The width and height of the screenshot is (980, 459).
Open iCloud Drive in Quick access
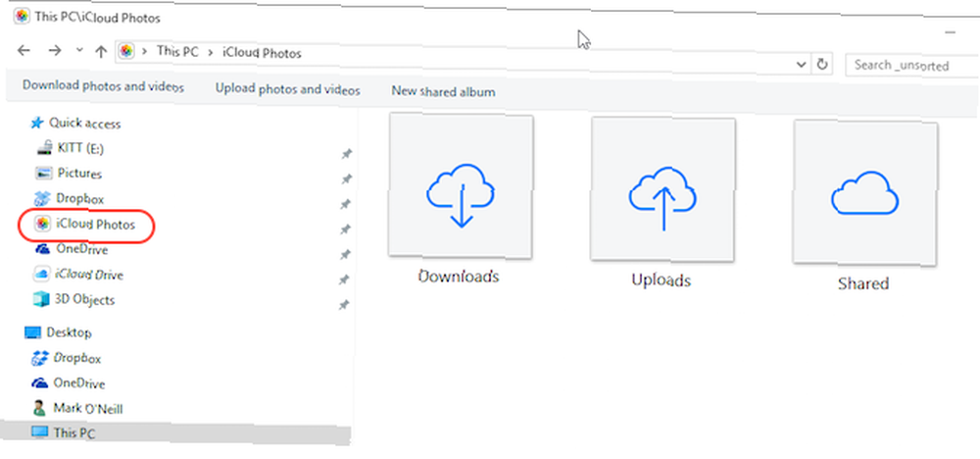pos(89,275)
